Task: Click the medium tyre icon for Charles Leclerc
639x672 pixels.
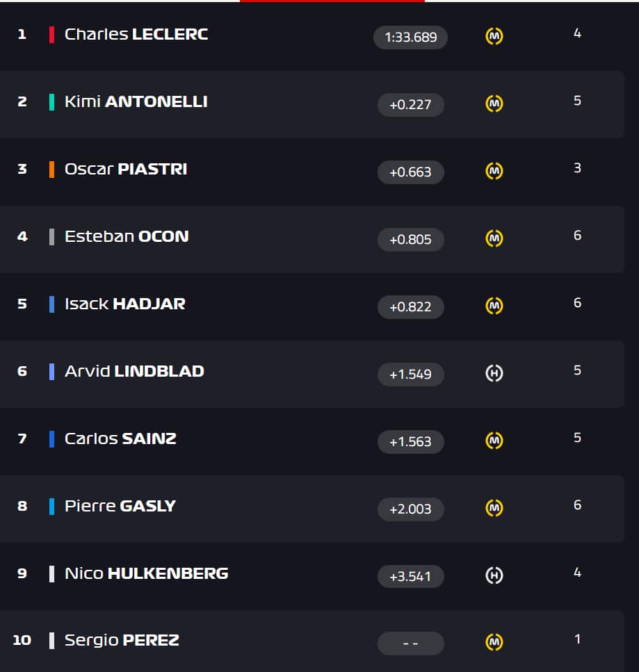Action: [x=494, y=36]
